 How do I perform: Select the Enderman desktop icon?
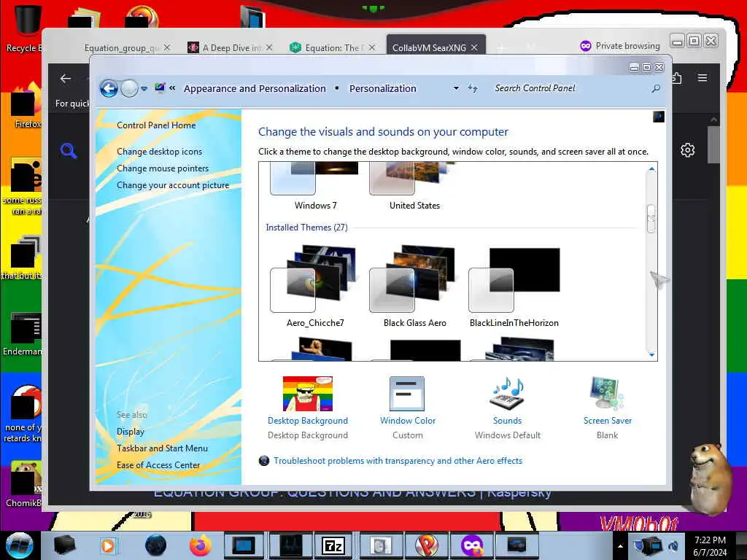[23, 333]
